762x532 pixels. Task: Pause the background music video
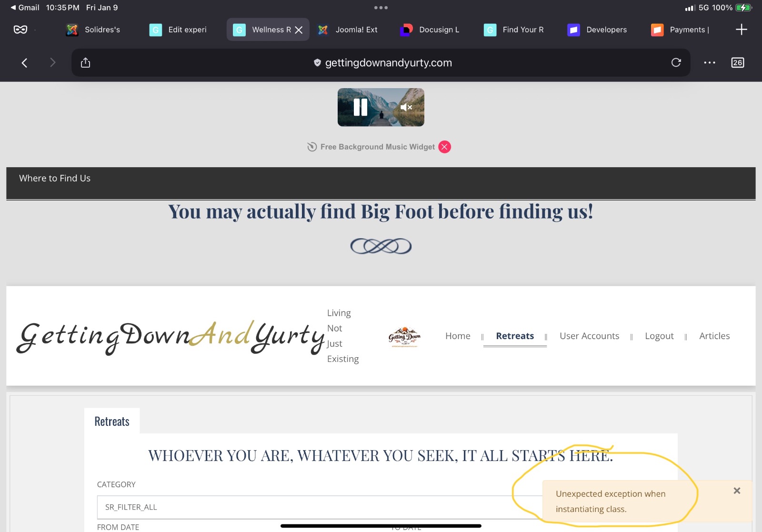point(361,107)
